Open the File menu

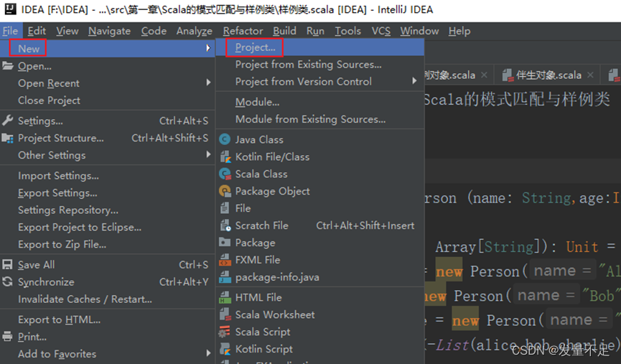pos(10,31)
